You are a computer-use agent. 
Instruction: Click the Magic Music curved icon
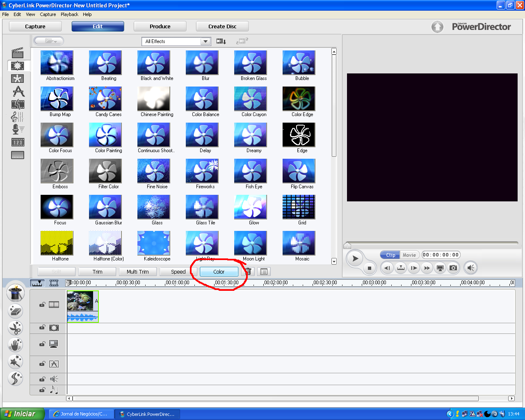pos(15,379)
